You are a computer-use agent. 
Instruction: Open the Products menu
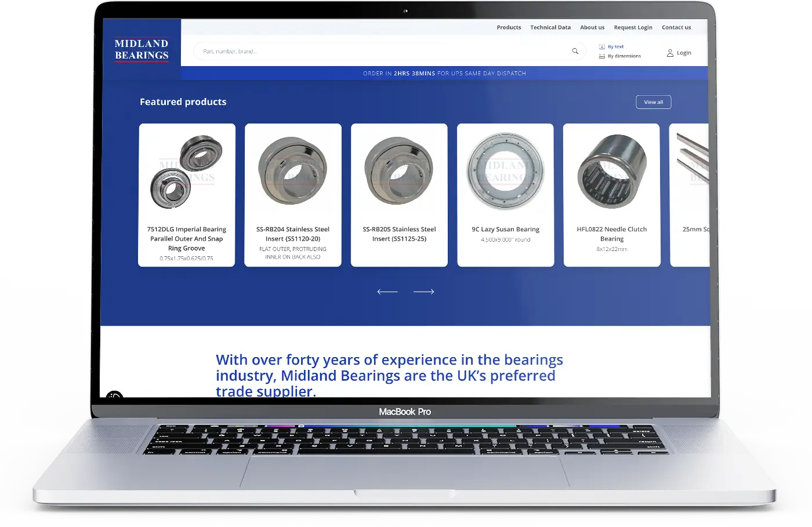click(509, 27)
